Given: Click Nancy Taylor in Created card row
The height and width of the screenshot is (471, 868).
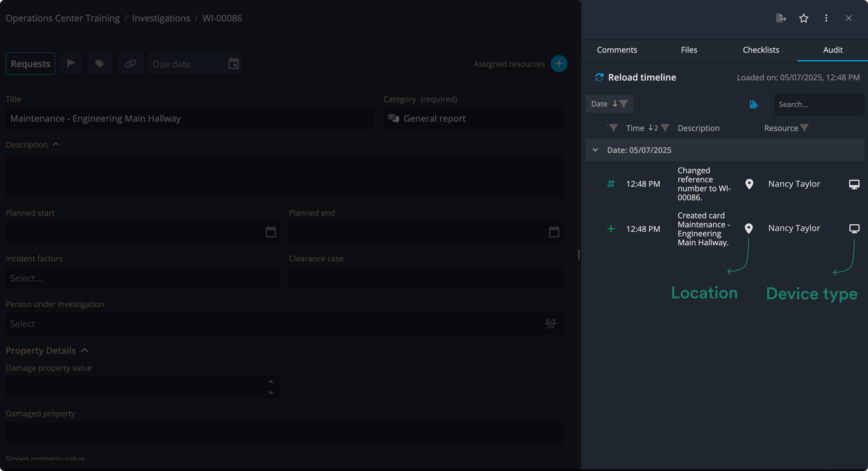Looking at the screenshot, I should coord(794,228).
